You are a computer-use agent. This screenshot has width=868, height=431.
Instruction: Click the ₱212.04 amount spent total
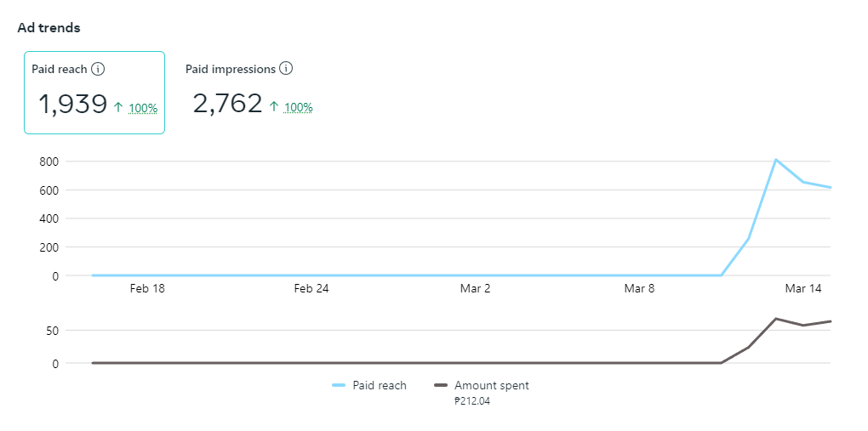click(472, 402)
